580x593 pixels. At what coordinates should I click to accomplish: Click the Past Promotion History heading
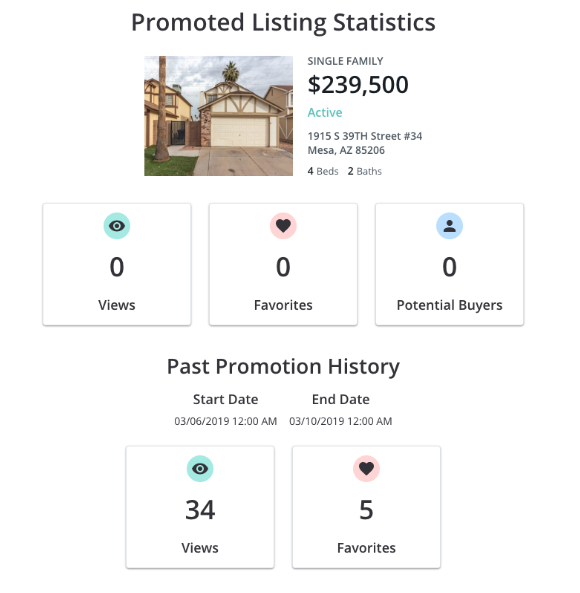(x=283, y=367)
